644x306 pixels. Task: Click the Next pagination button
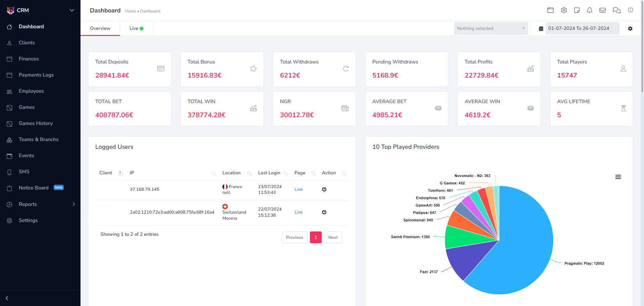[333, 237]
